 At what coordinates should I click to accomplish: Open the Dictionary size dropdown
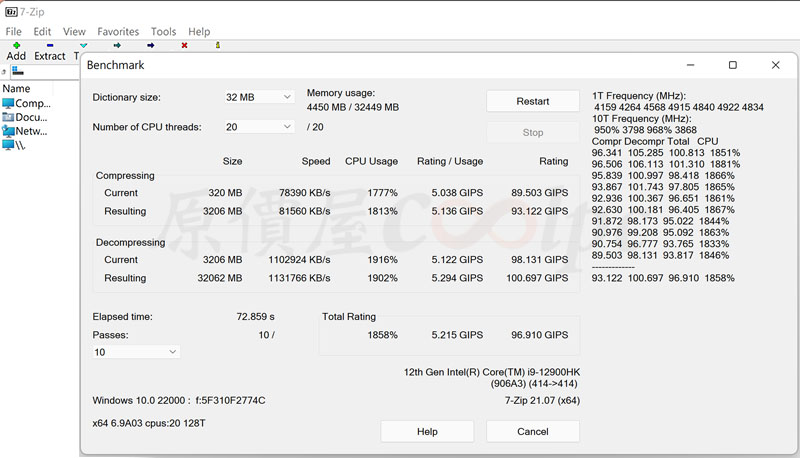coord(259,97)
